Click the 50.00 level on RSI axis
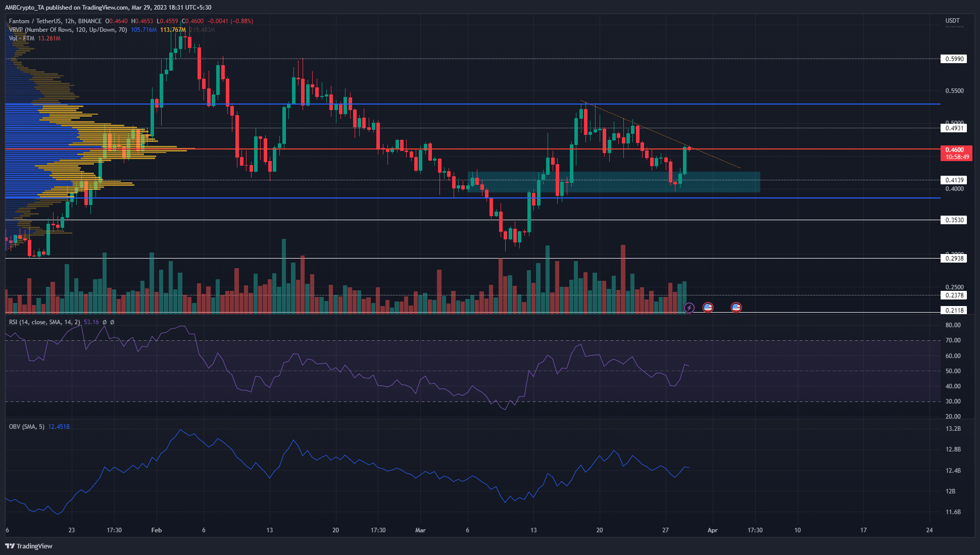Viewport: 980px width, 555px height. tap(953, 371)
